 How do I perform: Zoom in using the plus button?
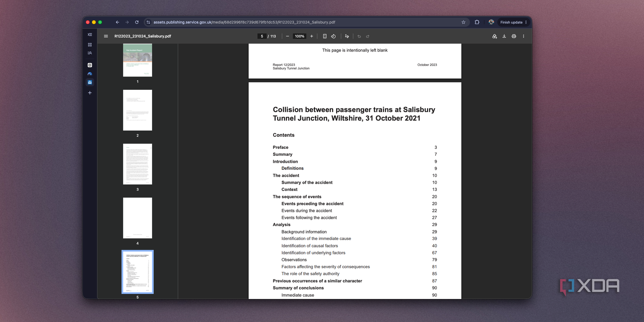pos(311,36)
